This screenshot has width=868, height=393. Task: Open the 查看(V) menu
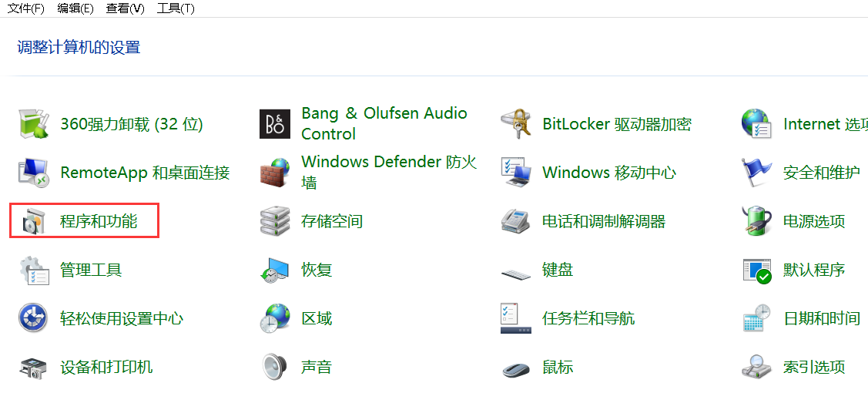point(125,8)
